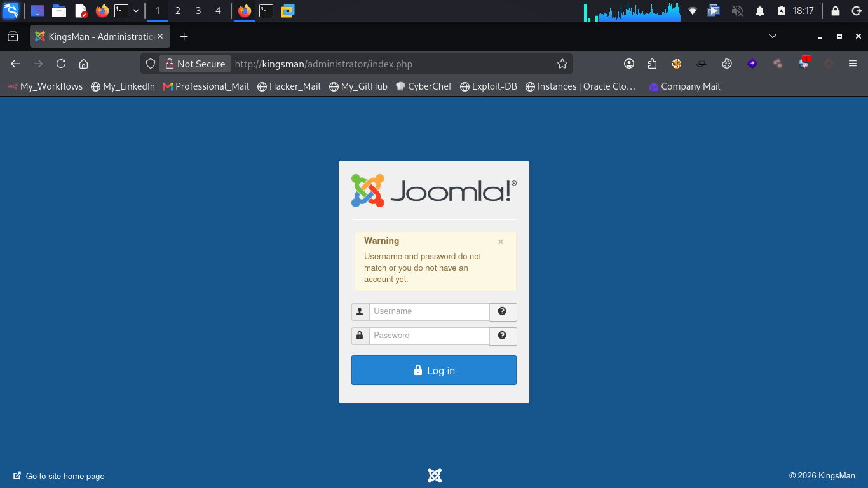Viewport: 868px width, 488px height.
Task: Bookmark this page with star icon
Action: point(562,64)
